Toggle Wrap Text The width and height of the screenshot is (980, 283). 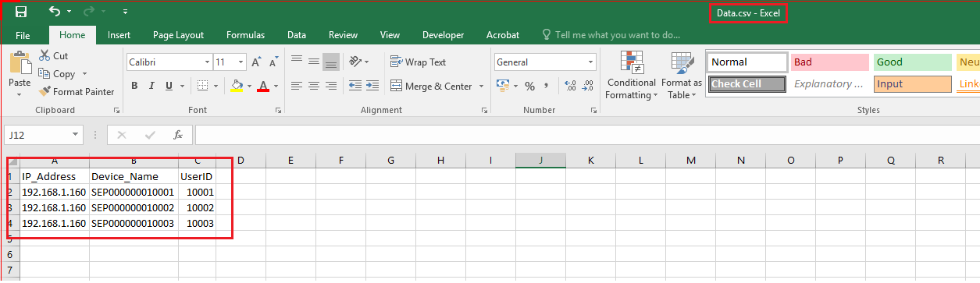418,62
